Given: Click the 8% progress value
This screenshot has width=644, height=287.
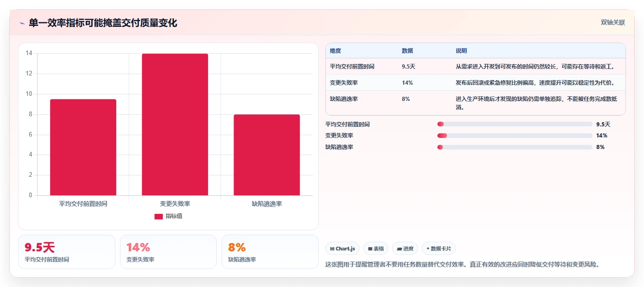Looking at the screenshot, I should (600, 147).
